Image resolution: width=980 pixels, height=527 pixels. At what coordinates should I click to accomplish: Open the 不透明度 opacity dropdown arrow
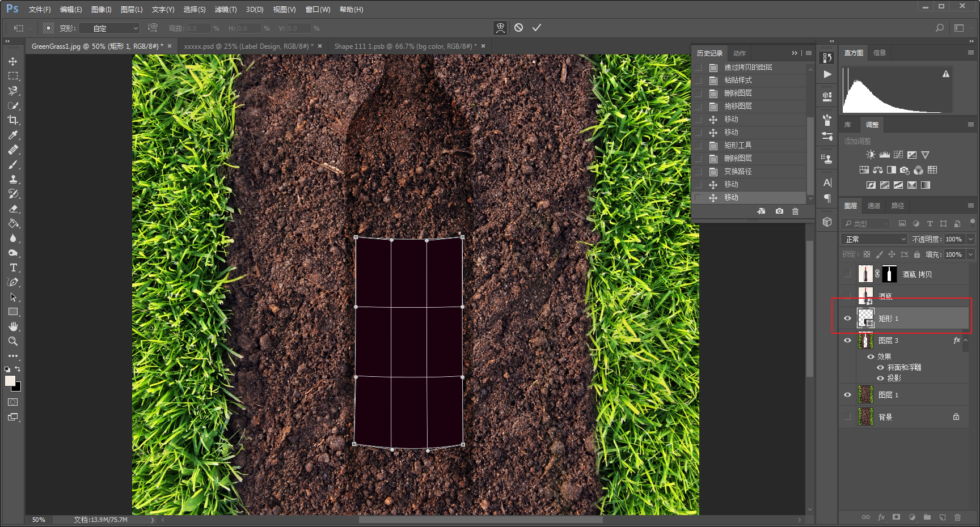[970, 239]
